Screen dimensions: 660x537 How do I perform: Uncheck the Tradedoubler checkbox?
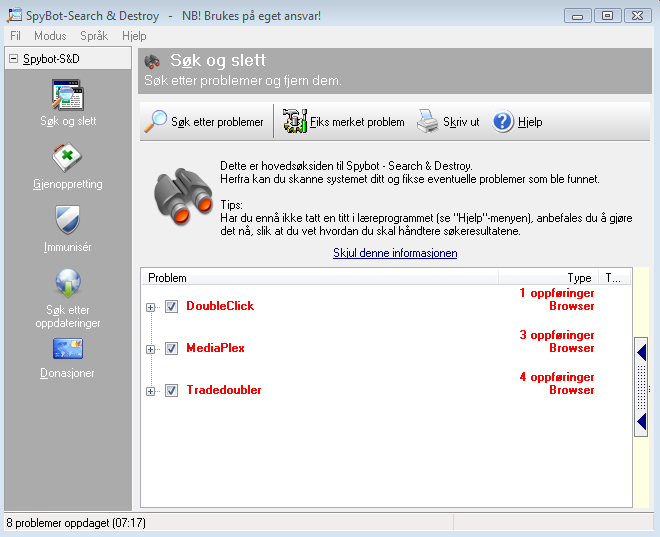click(x=171, y=391)
